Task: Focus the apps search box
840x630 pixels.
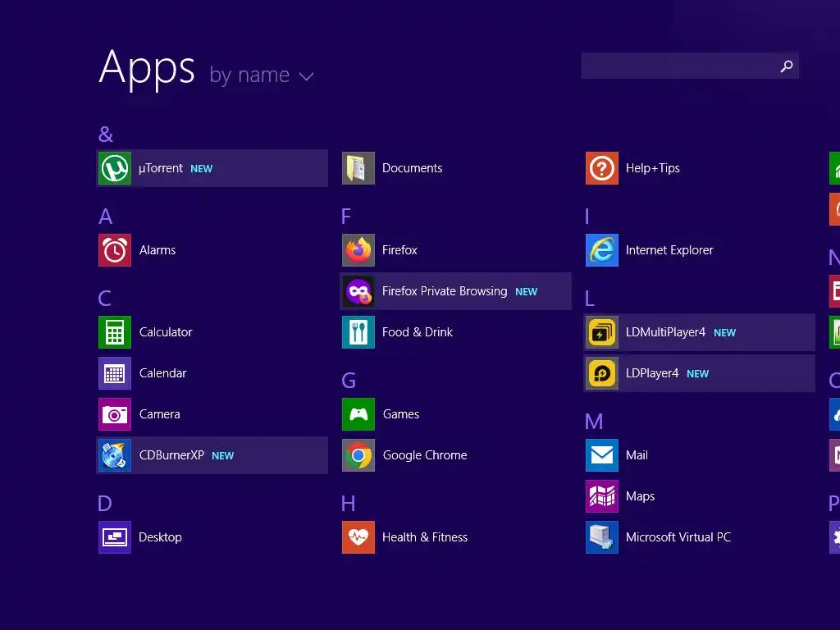Action: click(x=690, y=66)
